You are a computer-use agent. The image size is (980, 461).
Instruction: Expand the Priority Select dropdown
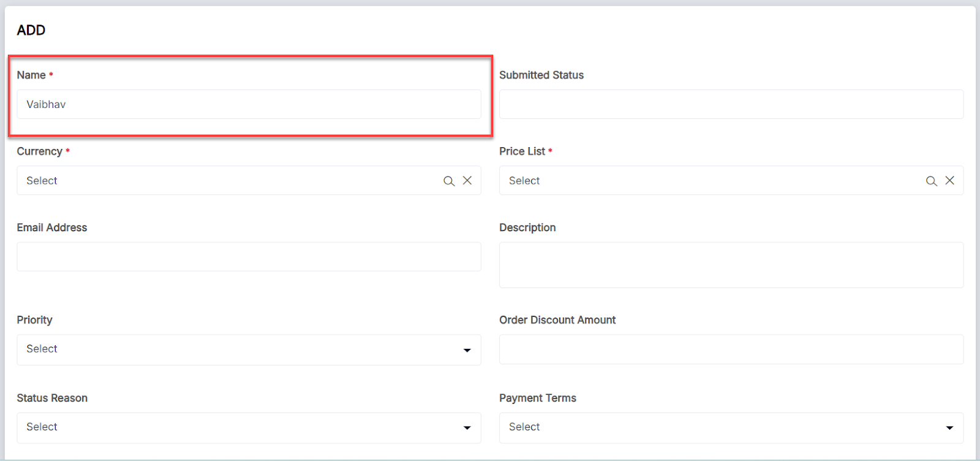(x=239, y=349)
